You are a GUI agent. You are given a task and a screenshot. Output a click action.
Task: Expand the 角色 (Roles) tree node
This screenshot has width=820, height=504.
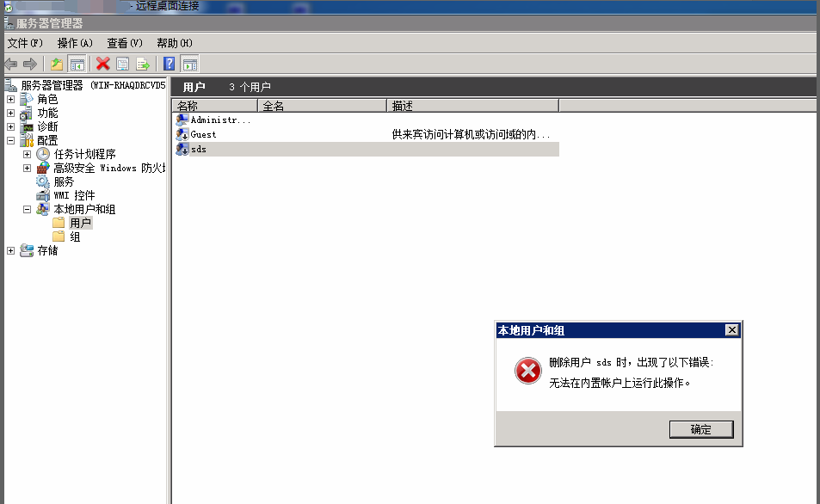10,100
